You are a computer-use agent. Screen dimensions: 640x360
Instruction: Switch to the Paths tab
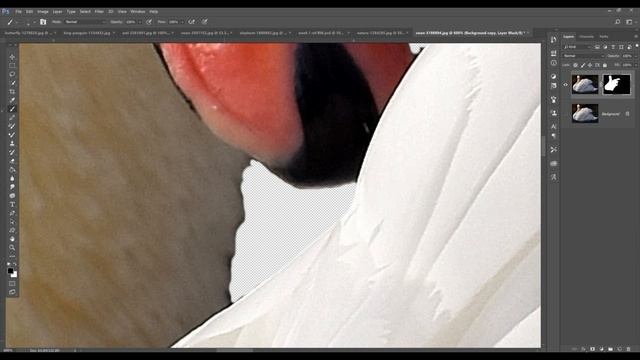click(604, 37)
